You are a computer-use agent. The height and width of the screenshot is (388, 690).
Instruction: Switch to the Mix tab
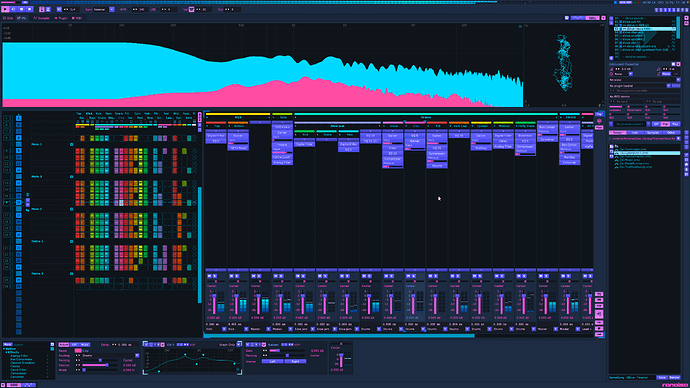(x=22, y=18)
